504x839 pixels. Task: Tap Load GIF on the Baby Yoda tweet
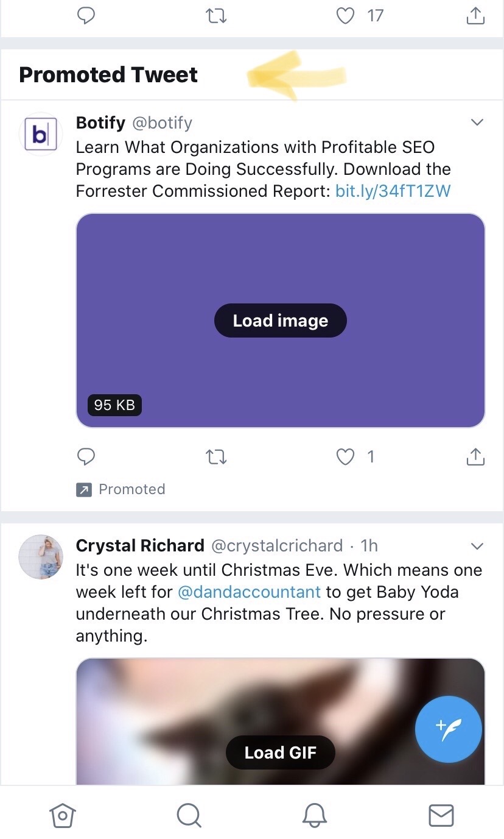click(280, 752)
